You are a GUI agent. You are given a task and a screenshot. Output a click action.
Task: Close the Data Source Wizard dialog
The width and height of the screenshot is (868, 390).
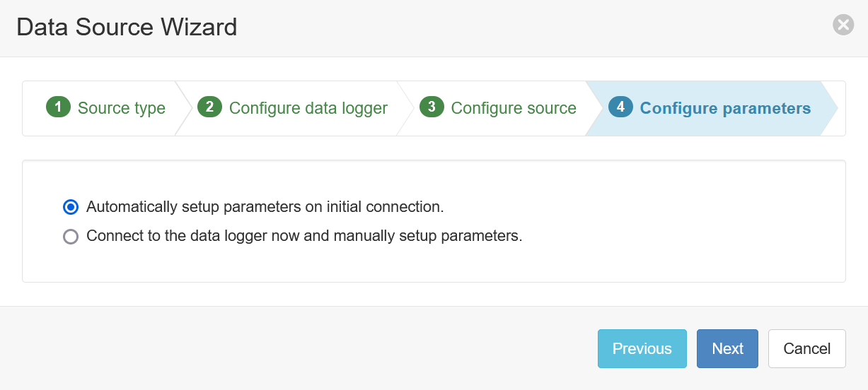(x=843, y=25)
